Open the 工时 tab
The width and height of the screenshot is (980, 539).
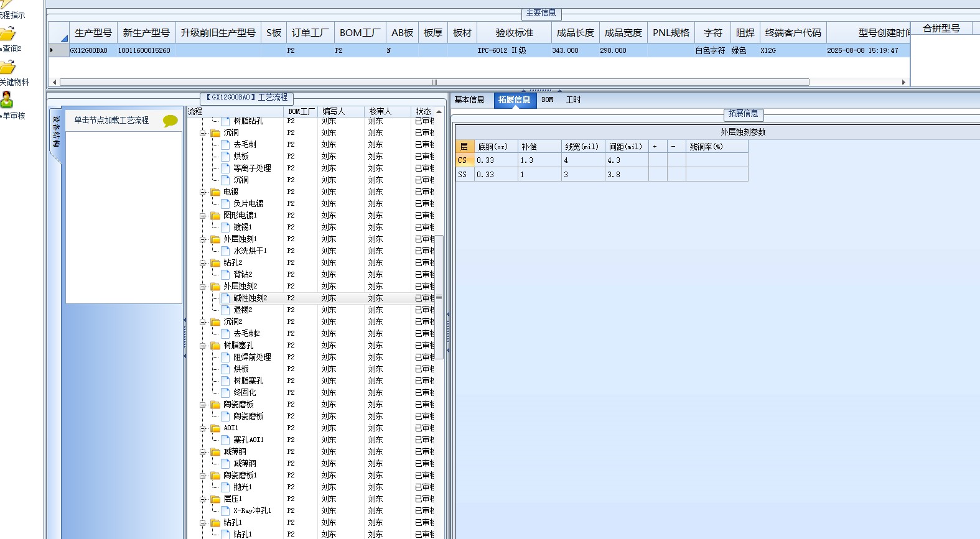(573, 100)
